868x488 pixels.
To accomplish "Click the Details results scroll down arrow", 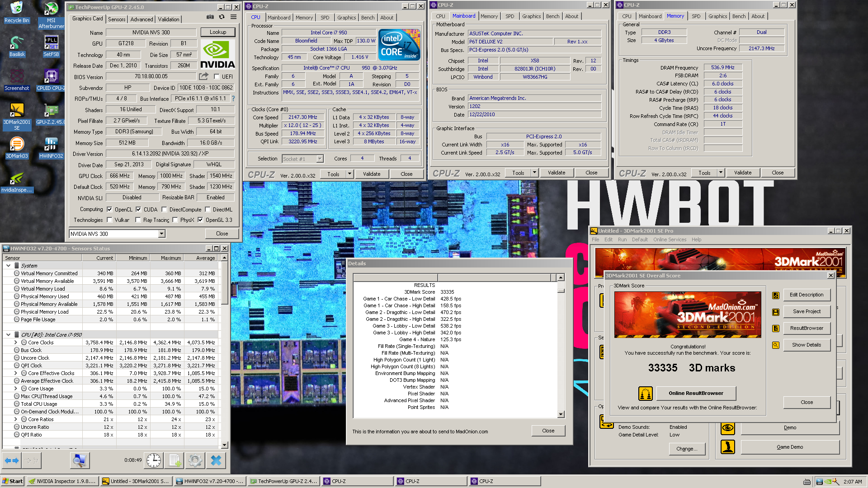I will pyautogui.click(x=561, y=414).
